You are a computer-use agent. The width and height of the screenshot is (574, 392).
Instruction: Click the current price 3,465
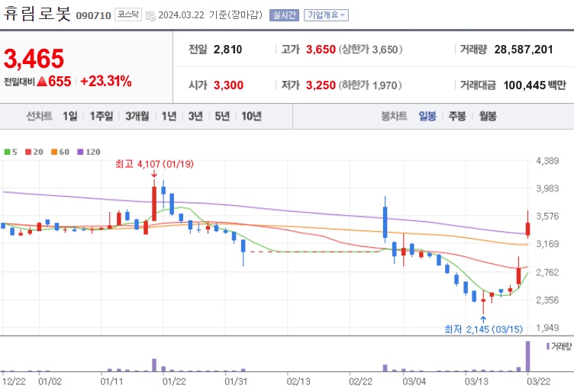(34, 59)
